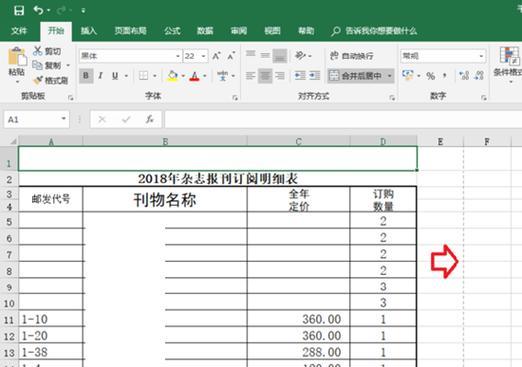Click the 文 phonetic guide icon
This screenshot has width=522, height=367.
[x=222, y=76]
